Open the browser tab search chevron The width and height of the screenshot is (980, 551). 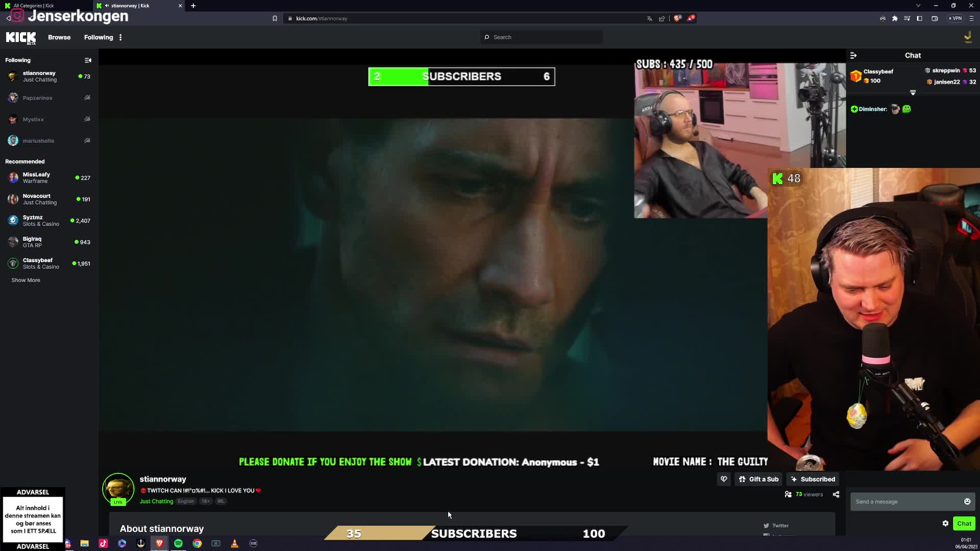click(918, 6)
